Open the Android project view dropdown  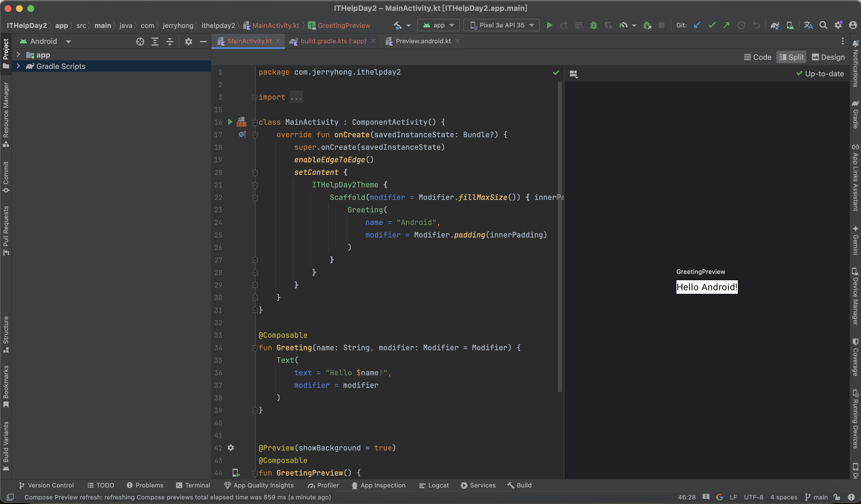[x=45, y=41]
